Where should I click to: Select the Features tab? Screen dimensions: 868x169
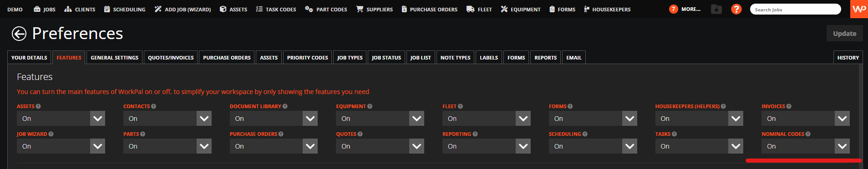69,58
